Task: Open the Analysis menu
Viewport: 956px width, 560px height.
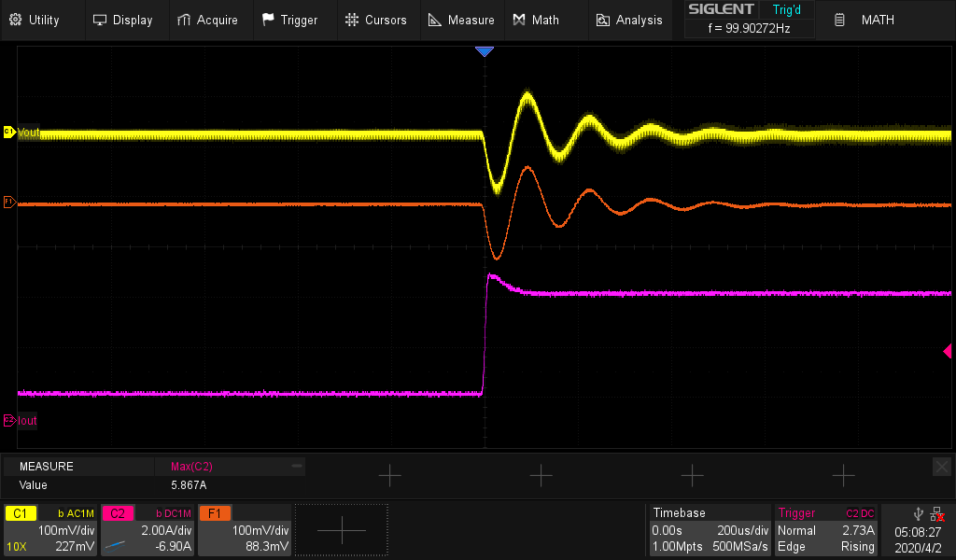Action: pos(629,20)
